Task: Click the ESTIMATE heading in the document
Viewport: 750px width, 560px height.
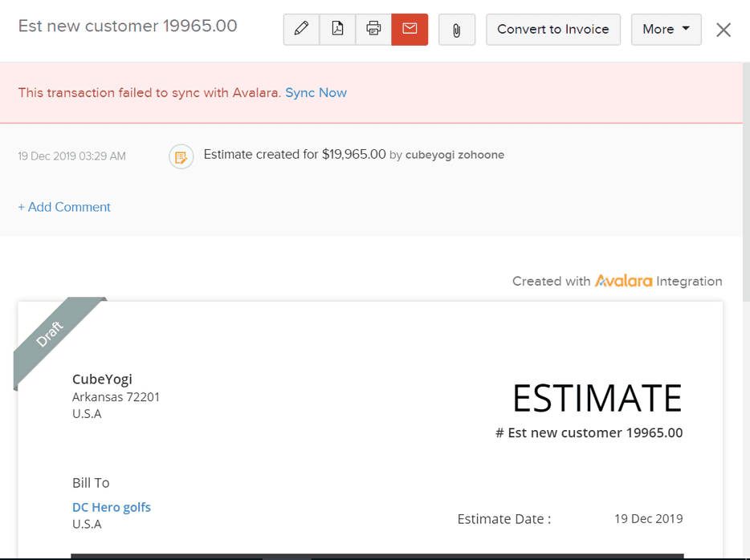Action: 597,398
